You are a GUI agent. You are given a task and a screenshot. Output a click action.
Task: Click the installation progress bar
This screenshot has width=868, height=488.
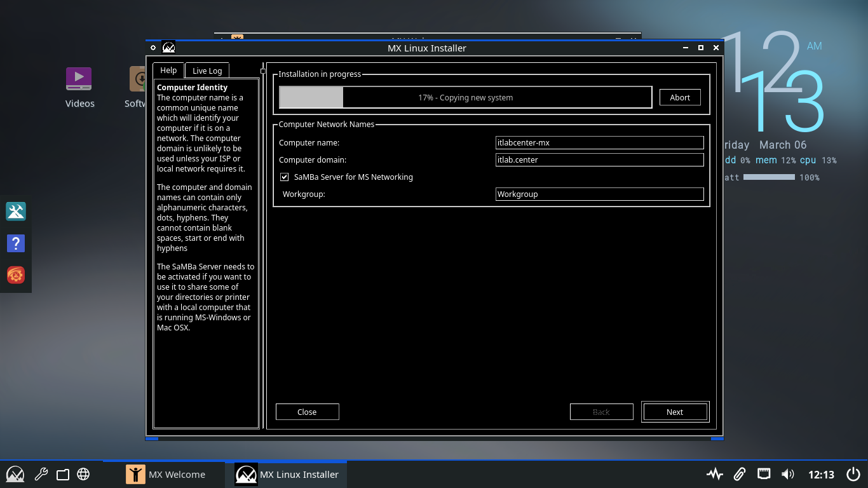point(465,98)
